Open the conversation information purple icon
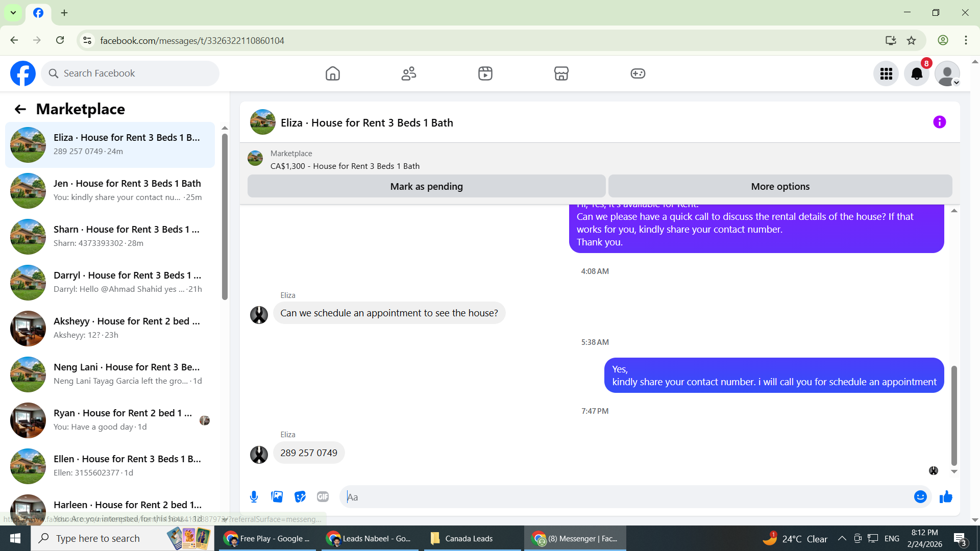980x551 pixels. point(939,122)
